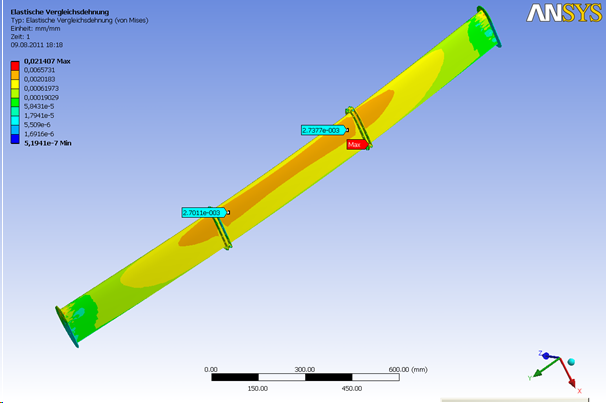The image size is (606, 403).
Task: Select the probe label 2.7011e-003
Action: pos(202,213)
